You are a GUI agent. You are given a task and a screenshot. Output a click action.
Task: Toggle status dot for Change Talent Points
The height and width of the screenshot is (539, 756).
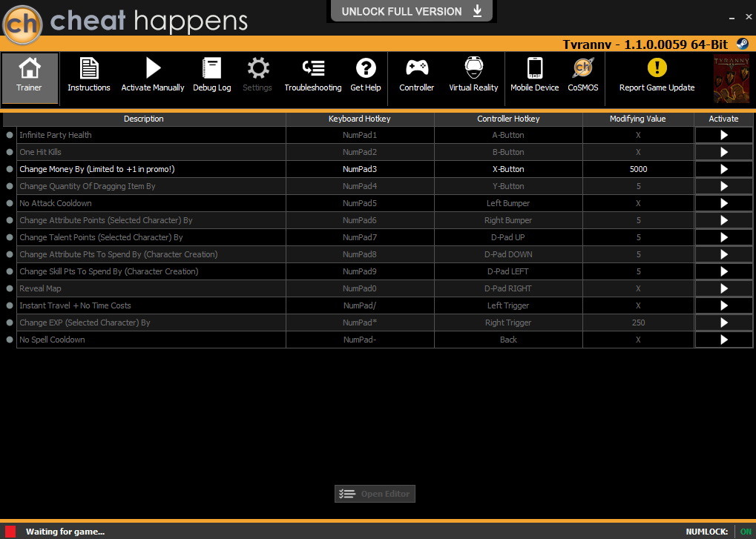coord(9,237)
